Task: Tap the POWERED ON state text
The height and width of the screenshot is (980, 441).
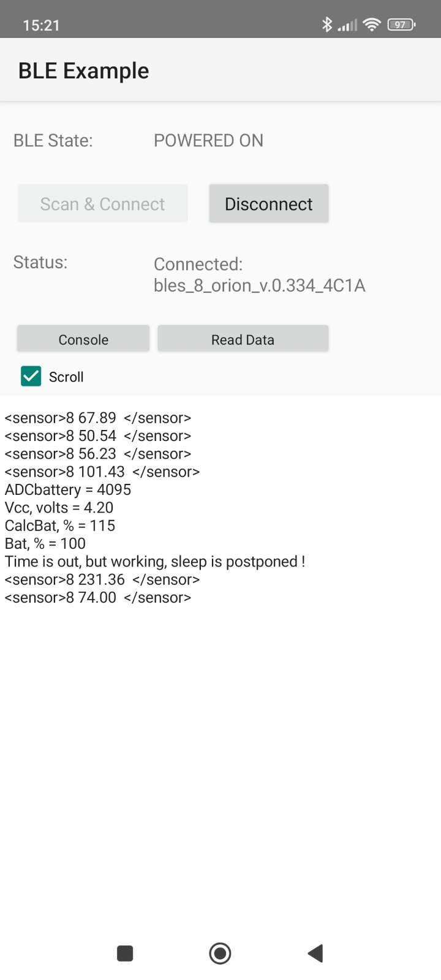Action: point(208,140)
